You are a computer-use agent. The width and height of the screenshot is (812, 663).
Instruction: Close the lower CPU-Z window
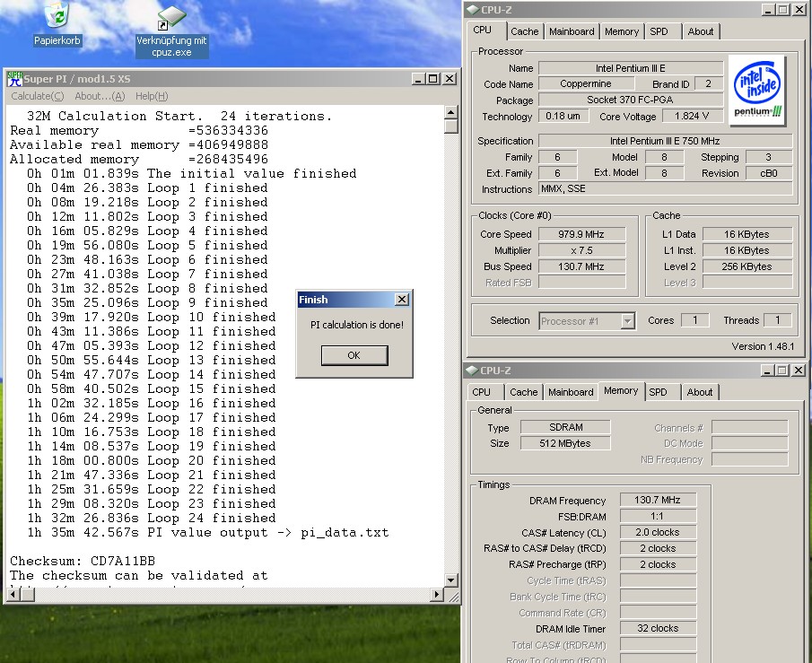click(799, 371)
